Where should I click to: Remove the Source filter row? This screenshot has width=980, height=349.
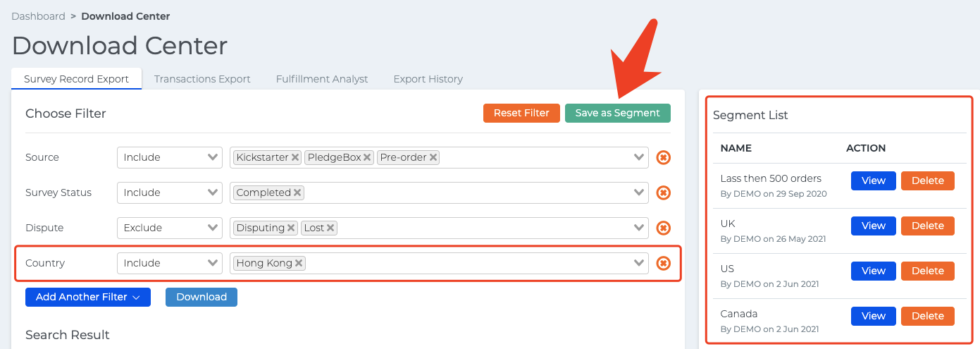point(663,157)
